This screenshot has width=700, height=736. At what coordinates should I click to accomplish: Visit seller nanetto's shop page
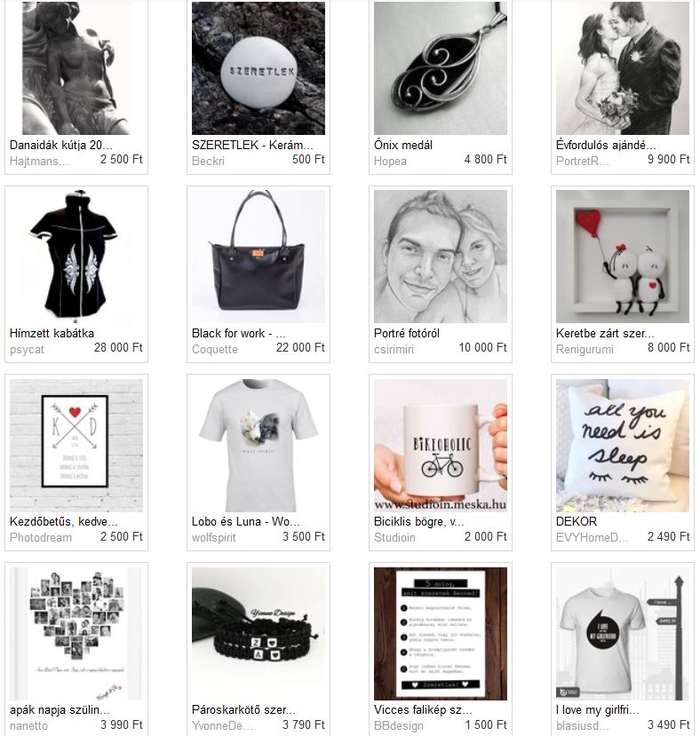click(28, 725)
